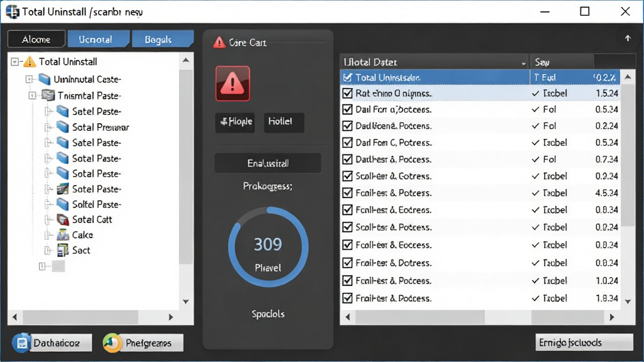This screenshot has height=362, width=644.
Task: Click the icon next to Tnismtal Paste-
Action: (48, 96)
